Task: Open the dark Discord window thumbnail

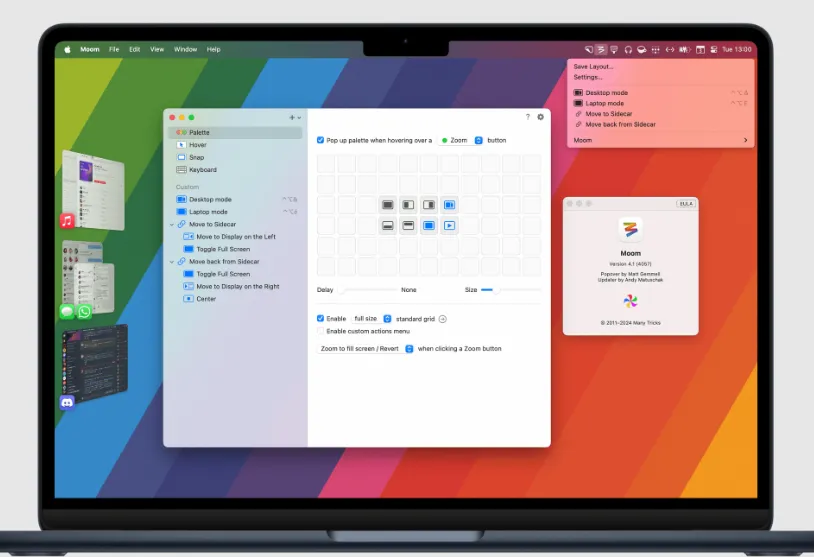Action: click(x=95, y=362)
